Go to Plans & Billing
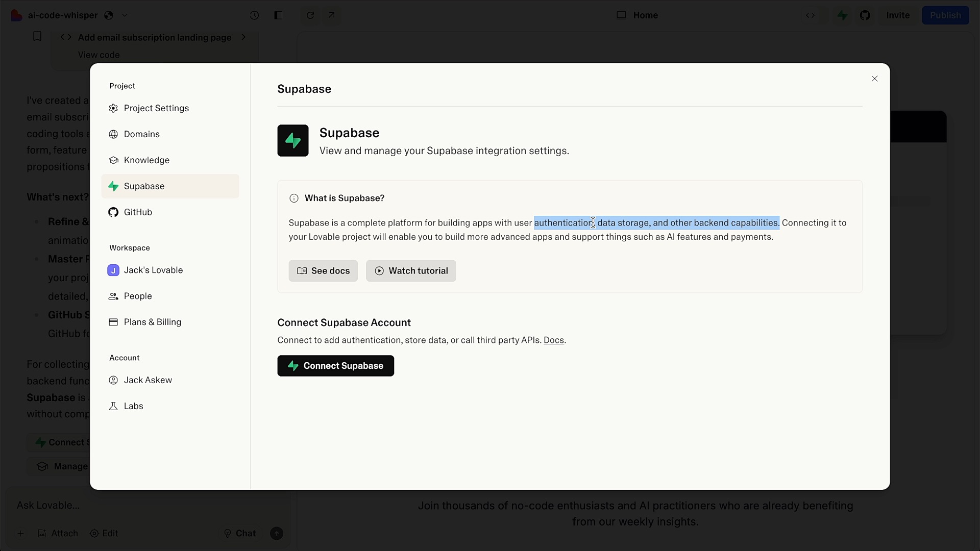Screen dimensions: 980x551 pyautogui.click(x=152, y=322)
